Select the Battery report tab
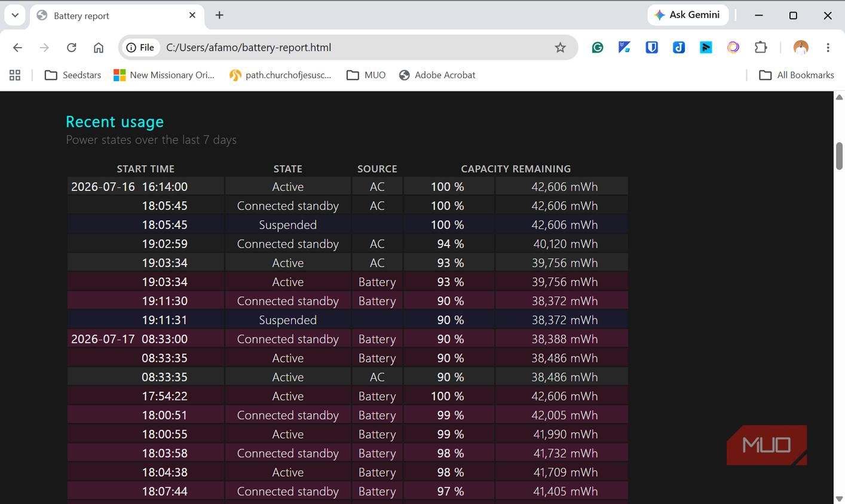 117,16
